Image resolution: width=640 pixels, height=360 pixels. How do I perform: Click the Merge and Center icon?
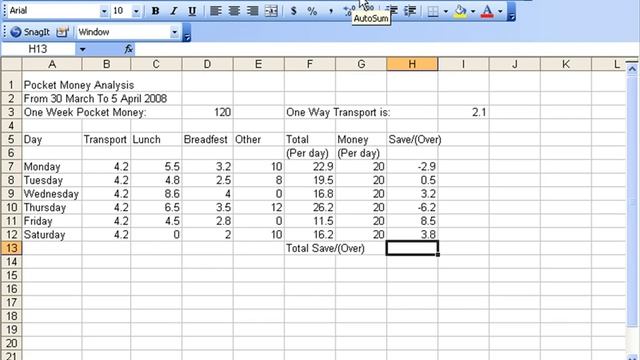271,11
